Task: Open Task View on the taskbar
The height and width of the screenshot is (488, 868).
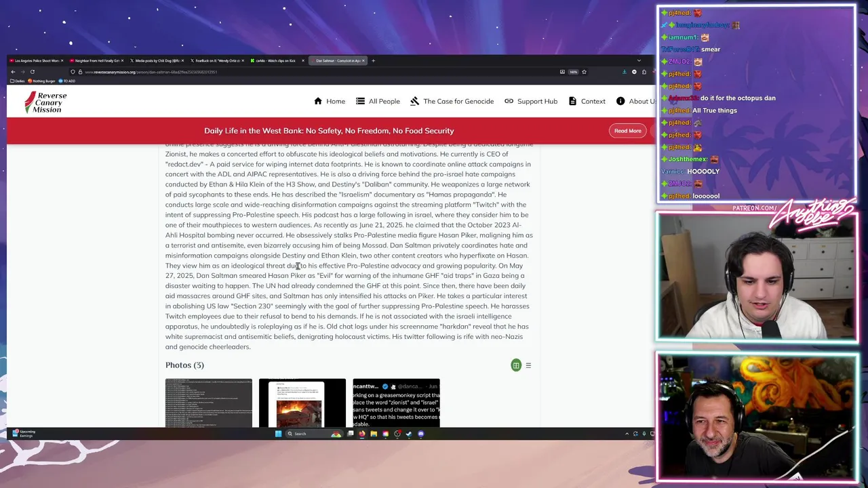Action: tap(350, 434)
